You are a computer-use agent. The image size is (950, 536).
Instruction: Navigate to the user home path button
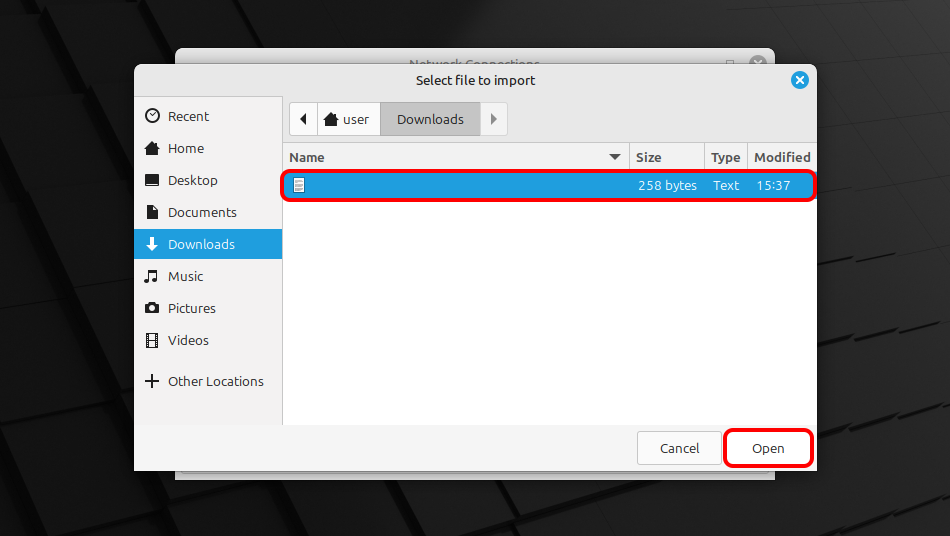click(x=347, y=119)
